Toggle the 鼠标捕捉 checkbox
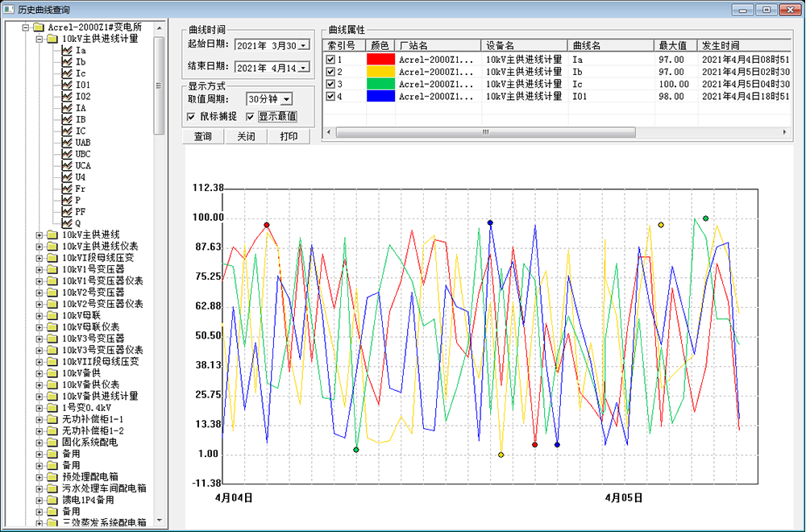This screenshot has height=532, width=806. (x=191, y=117)
